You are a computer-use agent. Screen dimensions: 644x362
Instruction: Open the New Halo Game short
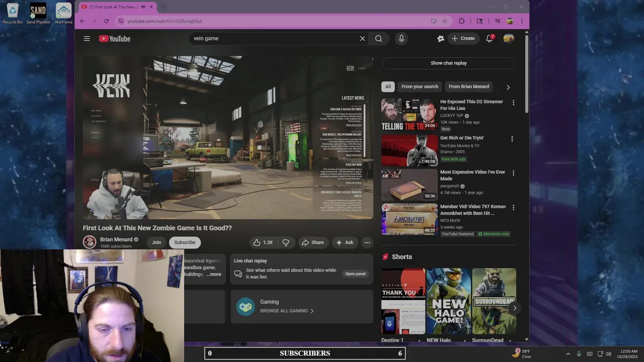[448, 301]
